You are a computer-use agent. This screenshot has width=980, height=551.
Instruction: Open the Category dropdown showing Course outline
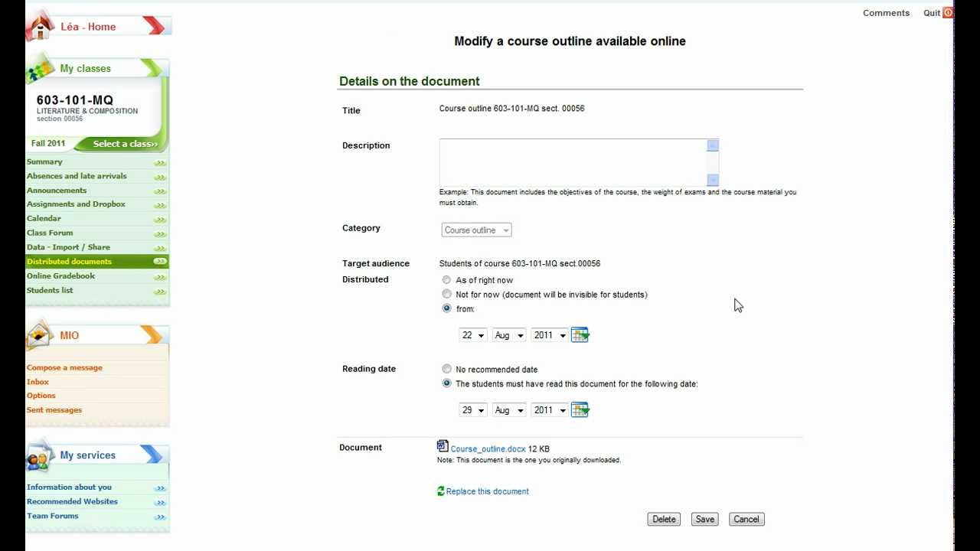pos(476,230)
